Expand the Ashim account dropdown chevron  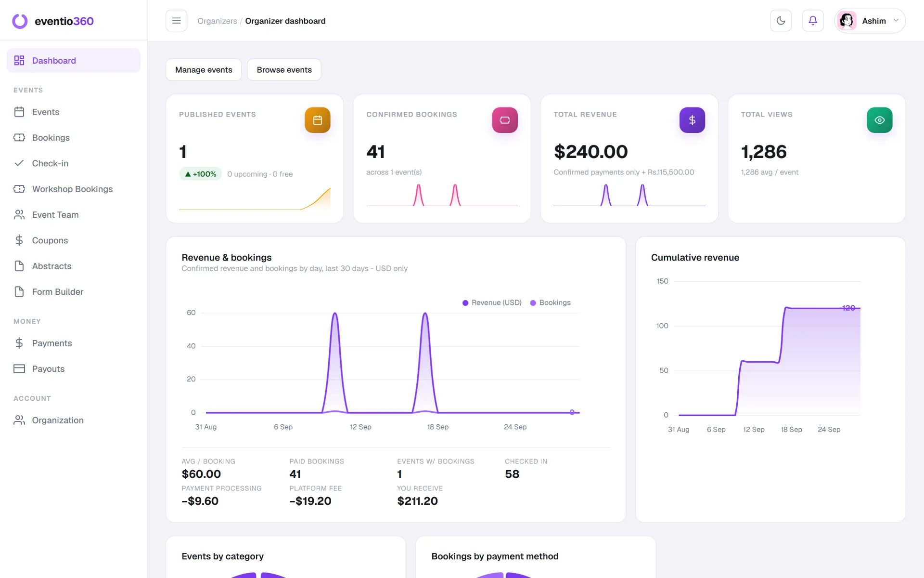click(x=896, y=21)
